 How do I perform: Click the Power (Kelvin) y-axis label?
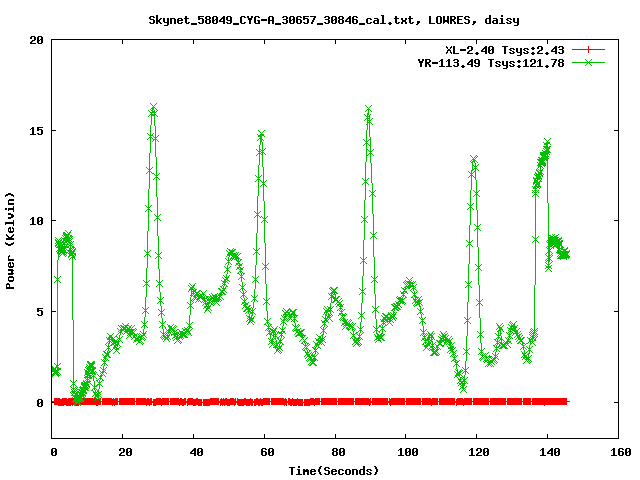[x=10, y=241]
